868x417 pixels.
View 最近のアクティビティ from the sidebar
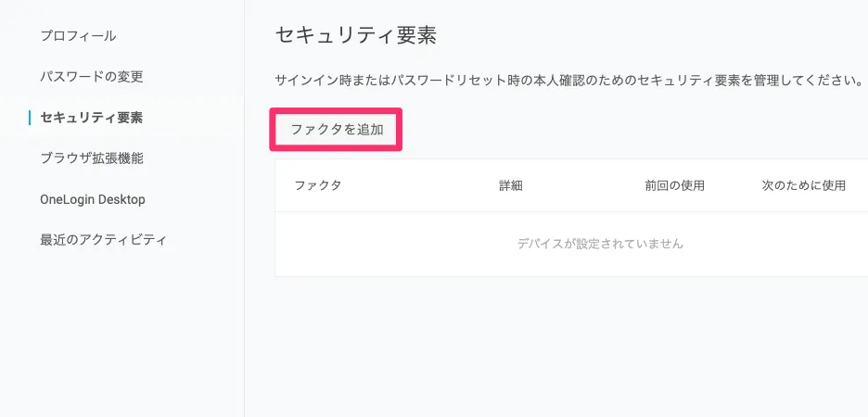tap(103, 240)
